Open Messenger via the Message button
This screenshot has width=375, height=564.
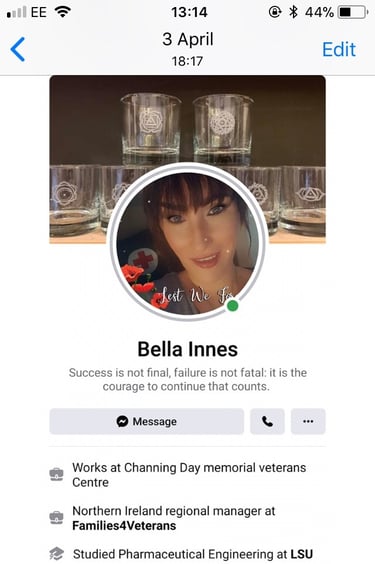tap(147, 421)
